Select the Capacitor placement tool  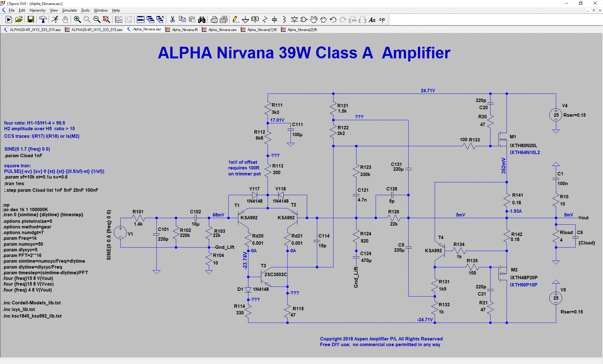[274, 20]
